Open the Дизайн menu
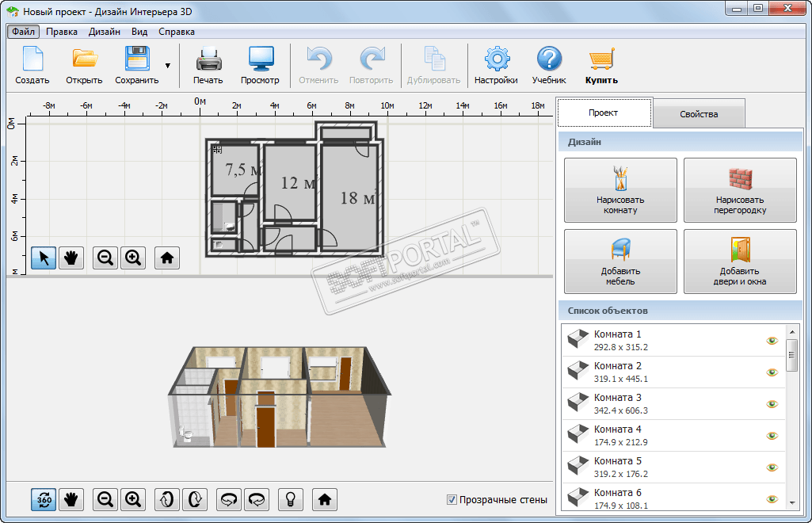This screenshot has width=812, height=523. coord(104,32)
